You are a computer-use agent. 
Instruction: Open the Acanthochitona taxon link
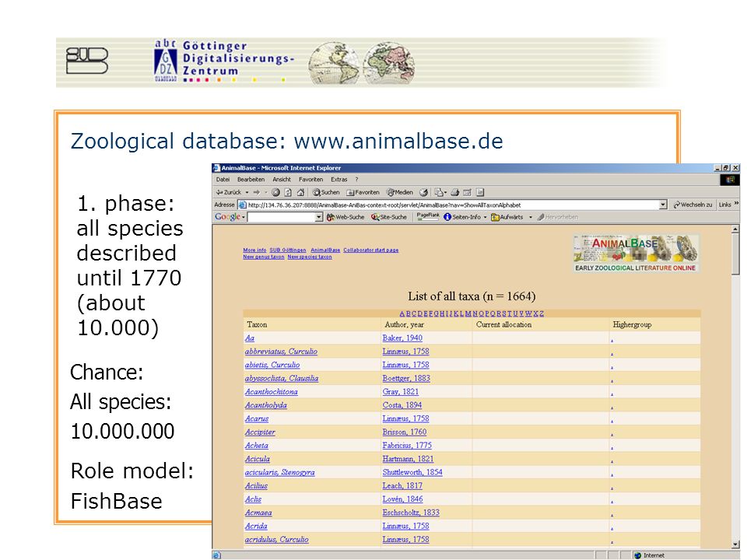[x=271, y=391]
